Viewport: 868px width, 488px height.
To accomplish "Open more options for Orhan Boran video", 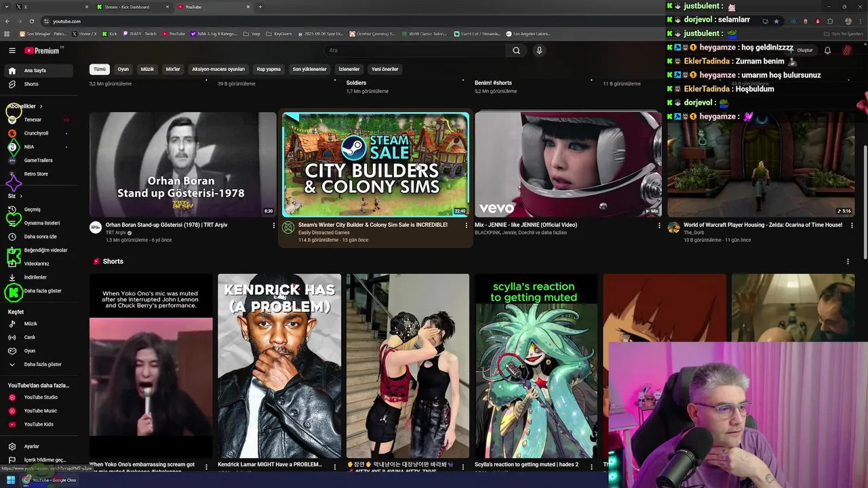I will pos(274,225).
